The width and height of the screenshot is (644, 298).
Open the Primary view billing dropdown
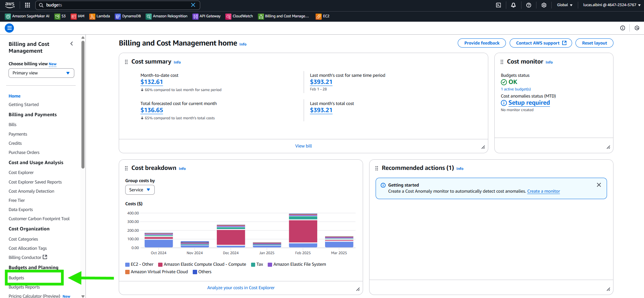(x=41, y=73)
